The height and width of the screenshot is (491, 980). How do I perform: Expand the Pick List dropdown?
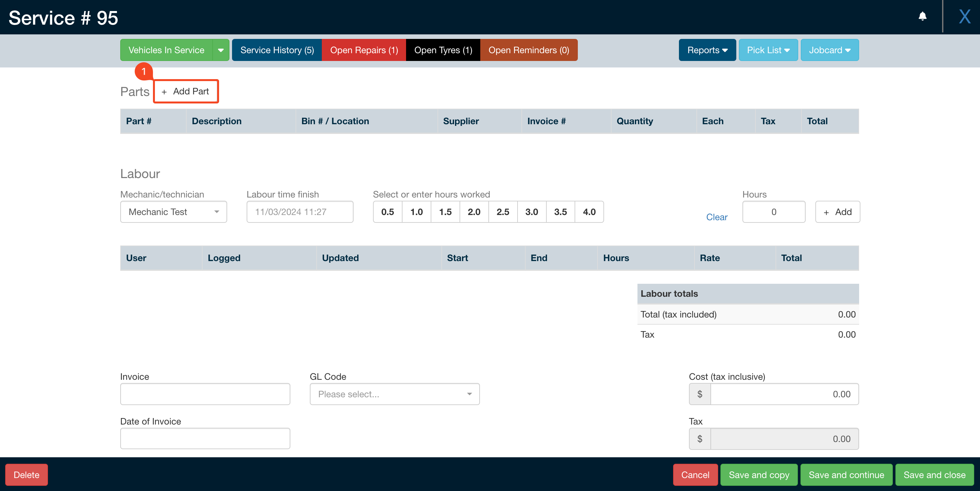[768, 50]
